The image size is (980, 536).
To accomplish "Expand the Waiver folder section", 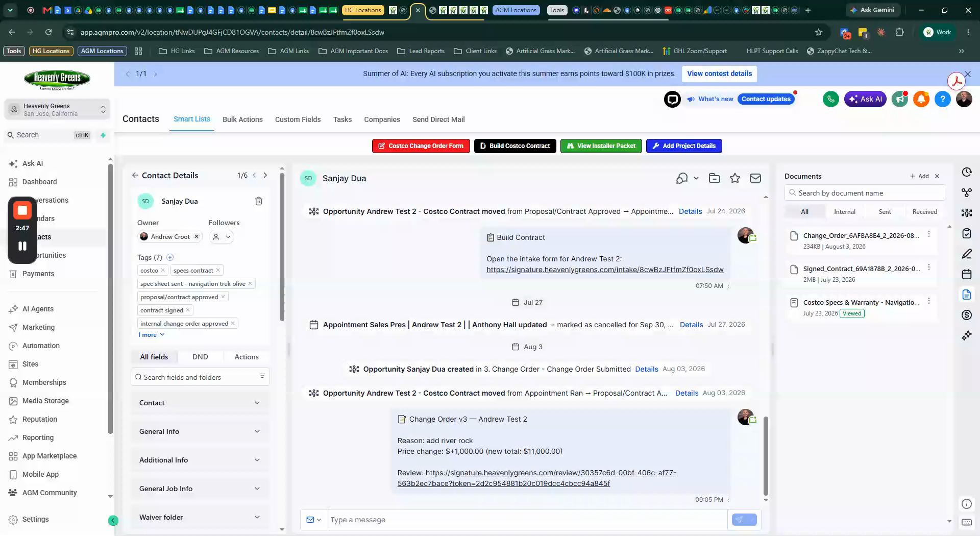I will click(200, 517).
